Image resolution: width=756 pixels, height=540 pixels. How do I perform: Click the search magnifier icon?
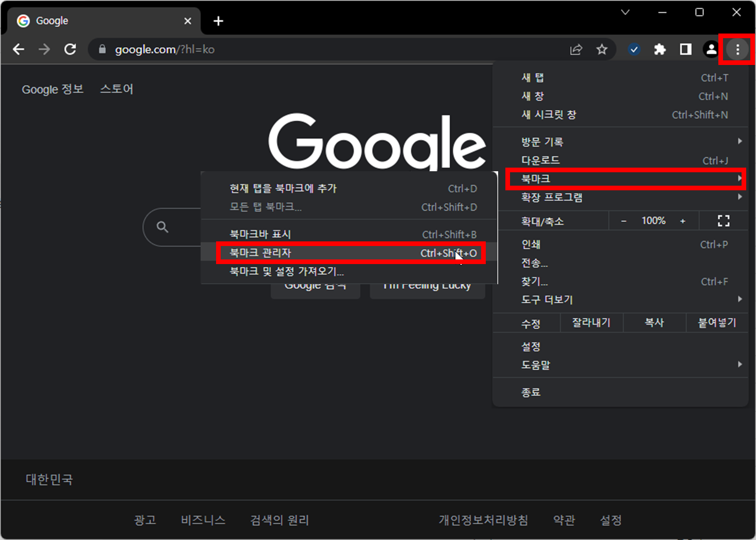click(162, 227)
